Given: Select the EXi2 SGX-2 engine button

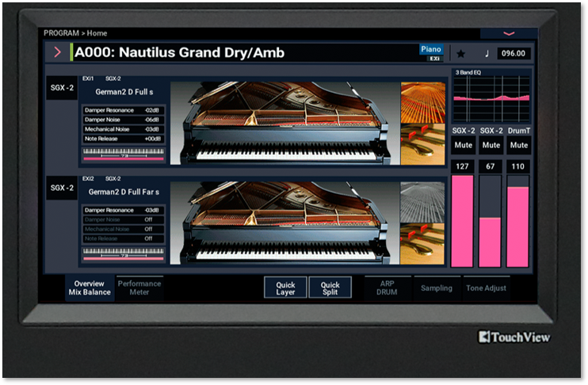Looking at the screenshot, I should pos(62,189).
